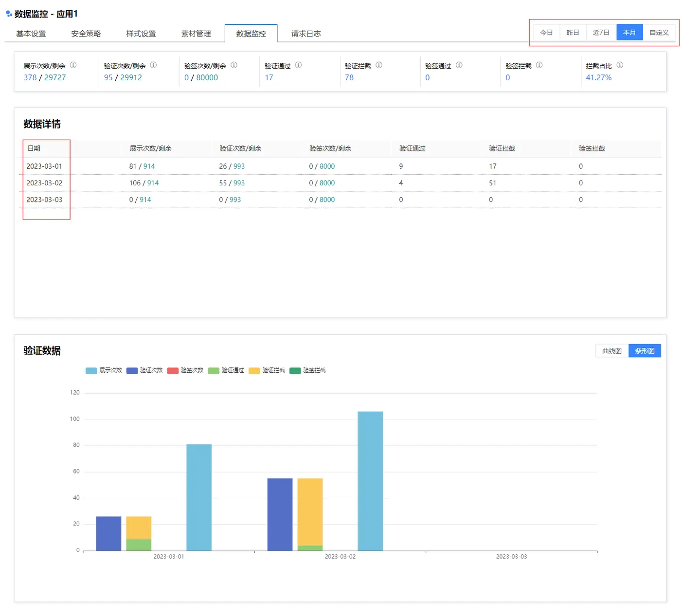Click the 0 / 80000 summary value
Viewport: 681px width, 616px height.
[201, 77]
